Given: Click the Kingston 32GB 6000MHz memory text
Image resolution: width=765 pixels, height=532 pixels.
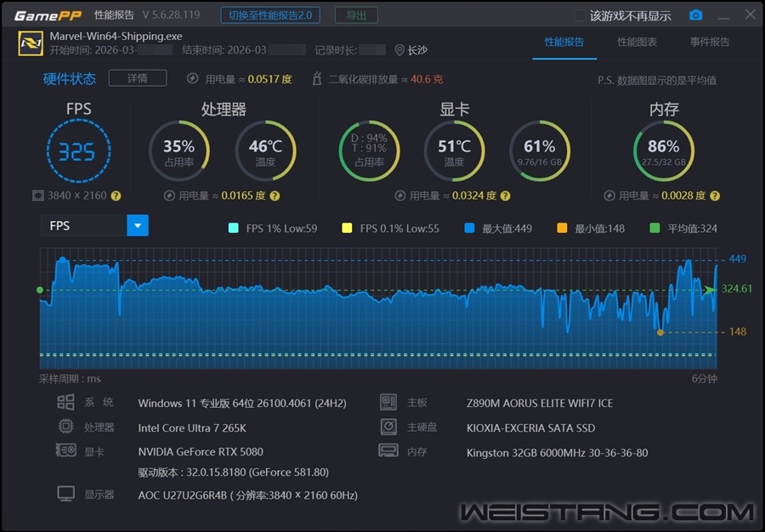Looking at the screenshot, I should [x=557, y=453].
